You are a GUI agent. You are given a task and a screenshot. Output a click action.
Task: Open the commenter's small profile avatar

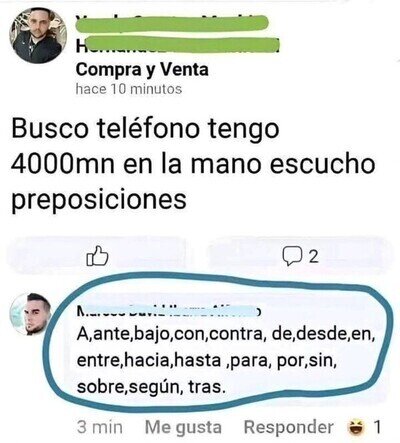(x=30, y=314)
